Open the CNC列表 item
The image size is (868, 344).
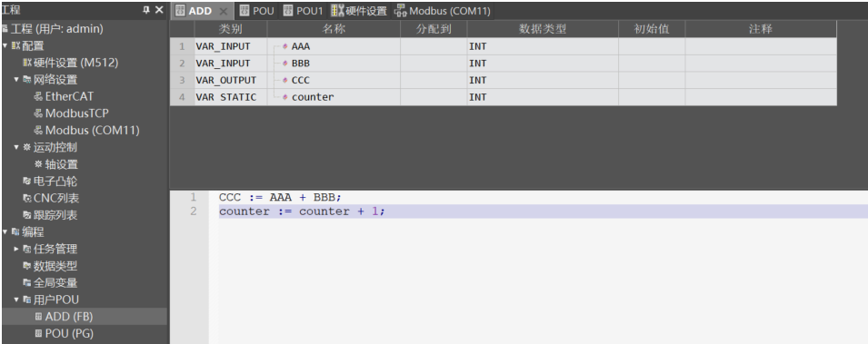(x=56, y=198)
